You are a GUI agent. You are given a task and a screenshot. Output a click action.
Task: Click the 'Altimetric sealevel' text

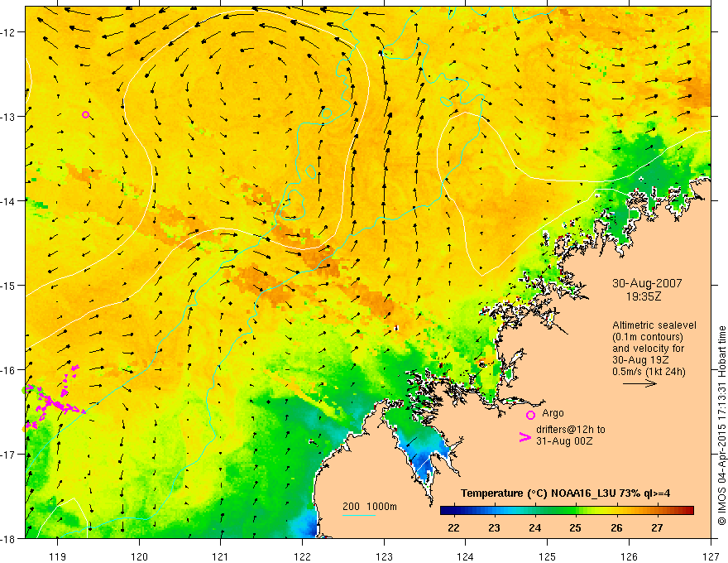pos(654,325)
